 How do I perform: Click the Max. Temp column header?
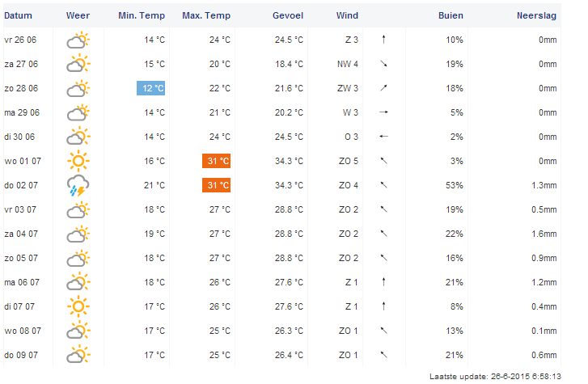tap(207, 15)
